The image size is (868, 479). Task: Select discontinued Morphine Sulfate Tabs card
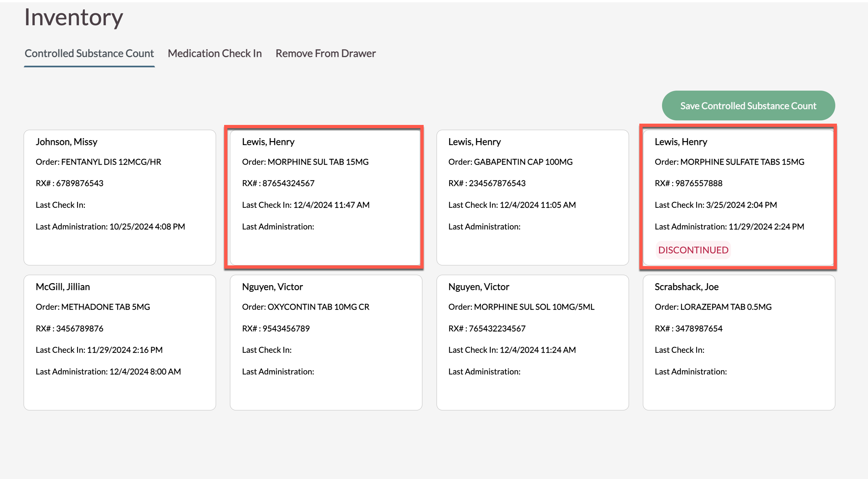pyautogui.click(x=738, y=197)
